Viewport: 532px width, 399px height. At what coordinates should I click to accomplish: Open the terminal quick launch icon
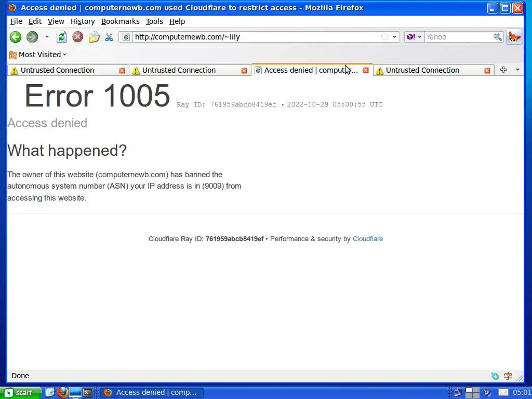pyautogui.click(x=88, y=393)
